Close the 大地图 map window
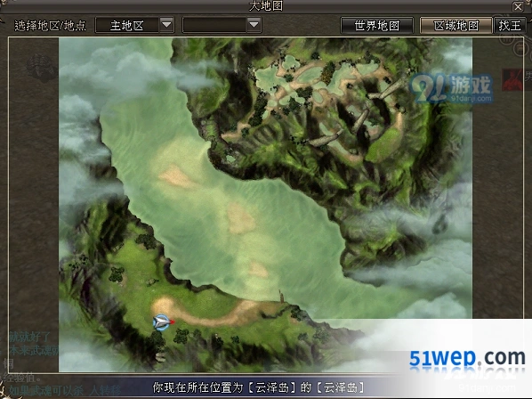Viewport: 532px width, 399px height. tap(518, 6)
